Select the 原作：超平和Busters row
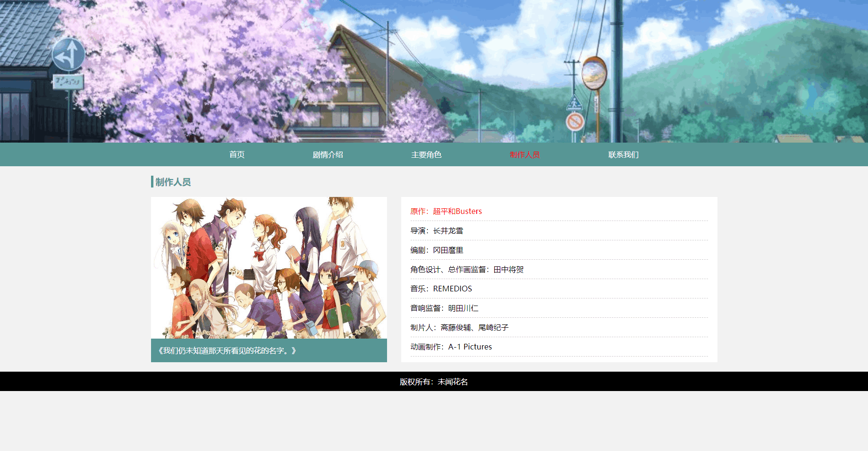 559,211
